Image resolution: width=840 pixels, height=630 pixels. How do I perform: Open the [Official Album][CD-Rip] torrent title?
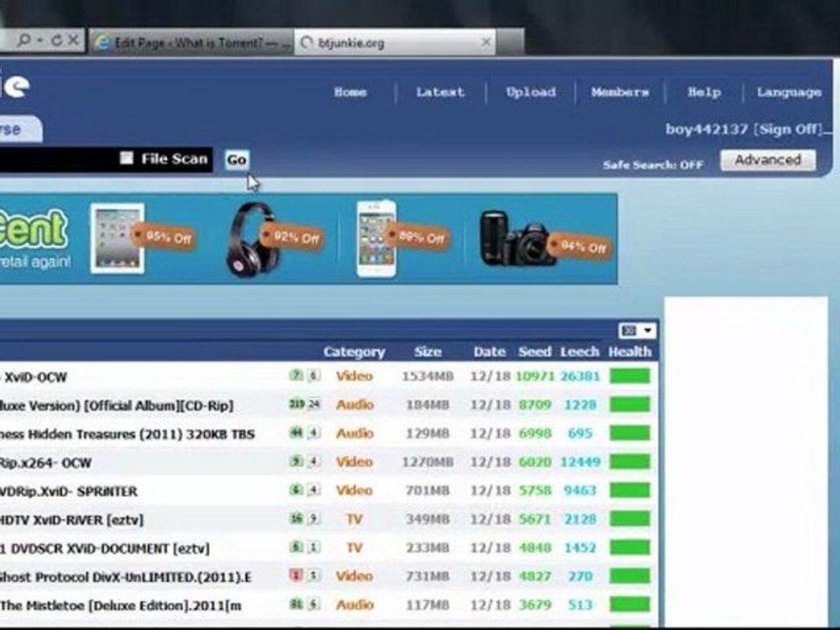[x=116, y=405]
